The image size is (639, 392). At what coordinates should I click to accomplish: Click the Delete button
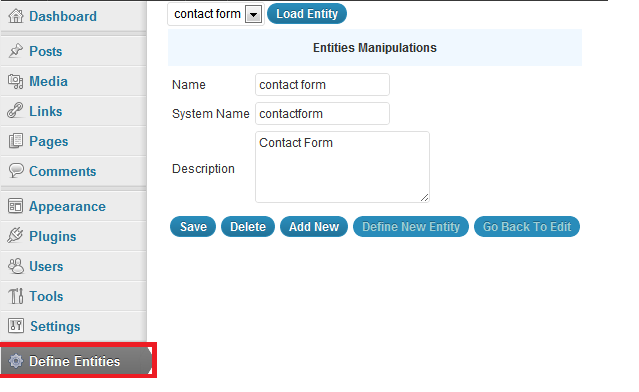point(248,227)
